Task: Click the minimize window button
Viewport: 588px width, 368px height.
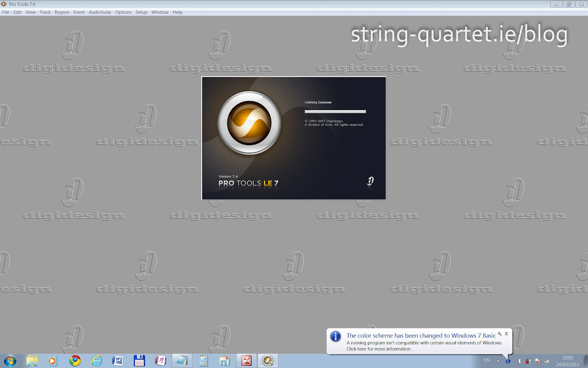Action: click(556, 4)
